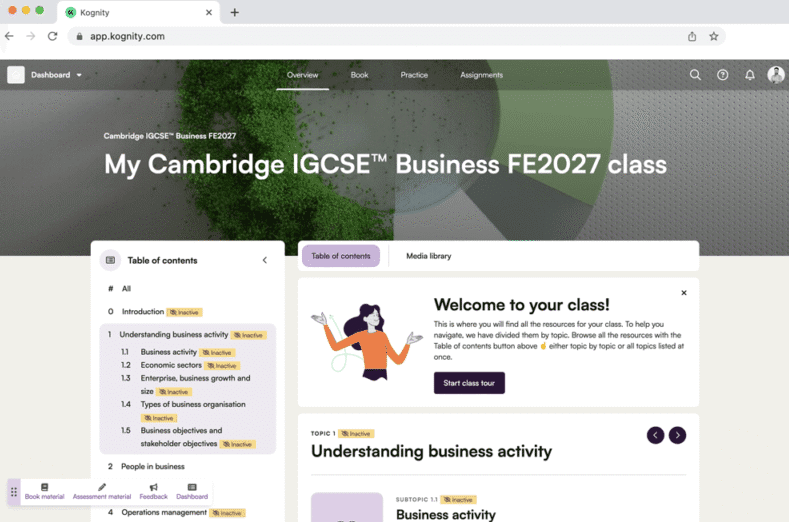Collapse the Table of contents sidebar

(x=265, y=260)
